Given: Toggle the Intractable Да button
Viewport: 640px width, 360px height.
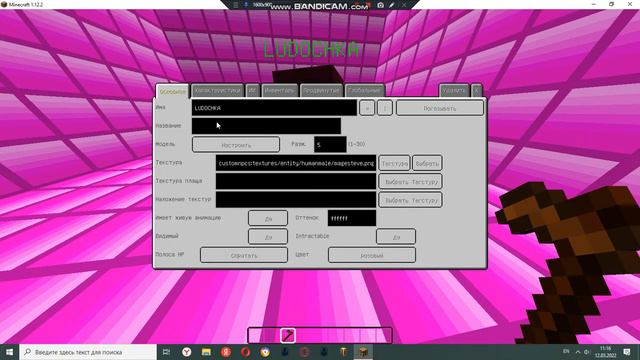Looking at the screenshot, I should 396,236.
